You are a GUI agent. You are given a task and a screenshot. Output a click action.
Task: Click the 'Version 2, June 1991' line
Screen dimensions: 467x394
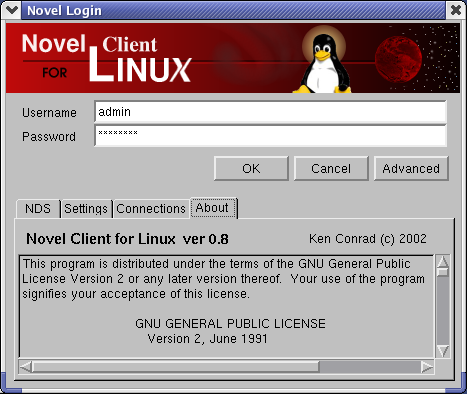click(207, 339)
